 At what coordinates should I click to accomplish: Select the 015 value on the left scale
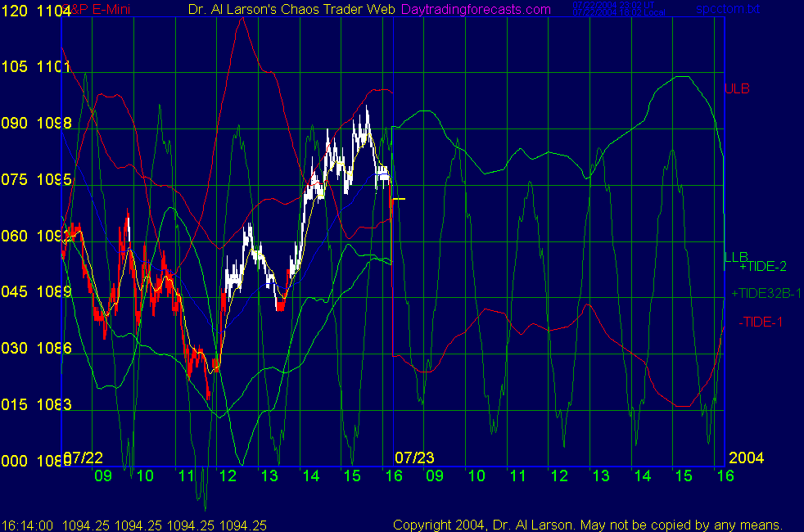point(15,404)
